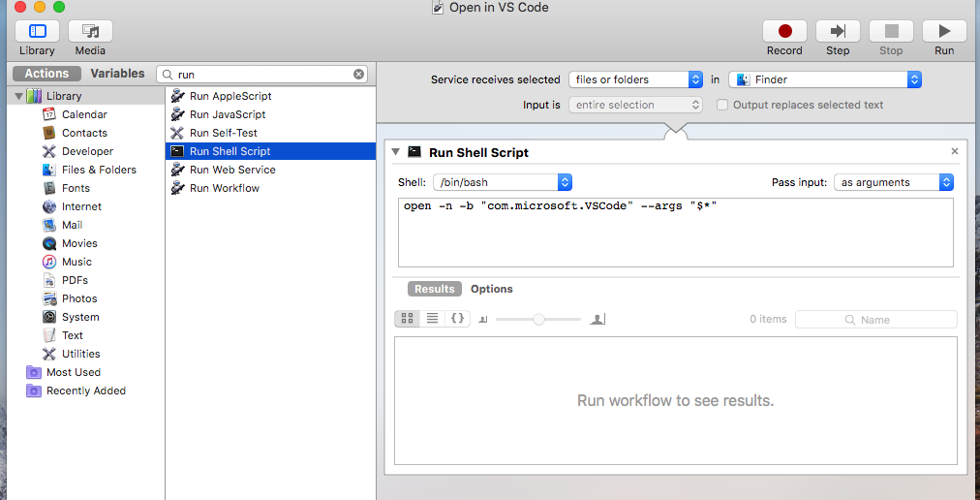This screenshot has width=980, height=500.
Task: Click the document proxy icon in title bar
Action: 438,8
